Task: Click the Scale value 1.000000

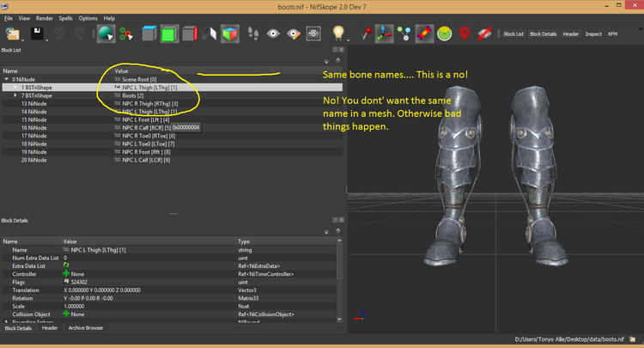Action: pyautogui.click(x=74, y=306)
